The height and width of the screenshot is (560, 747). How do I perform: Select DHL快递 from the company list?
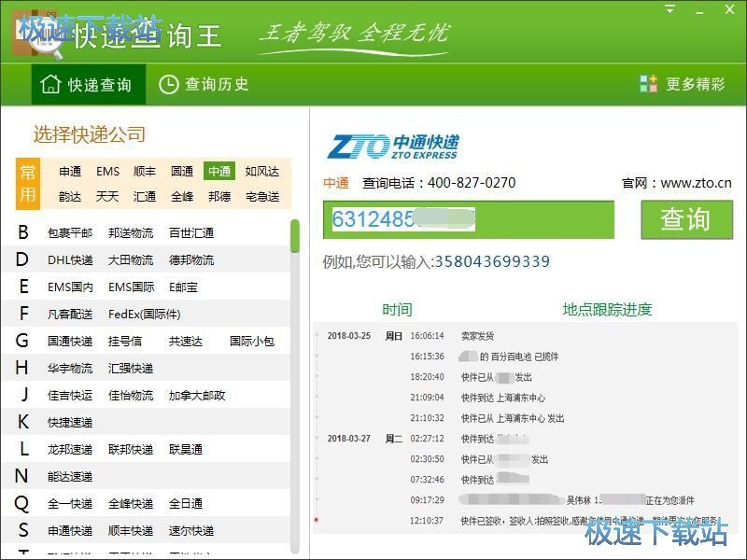pyautogui.click(x=70, y=259)
